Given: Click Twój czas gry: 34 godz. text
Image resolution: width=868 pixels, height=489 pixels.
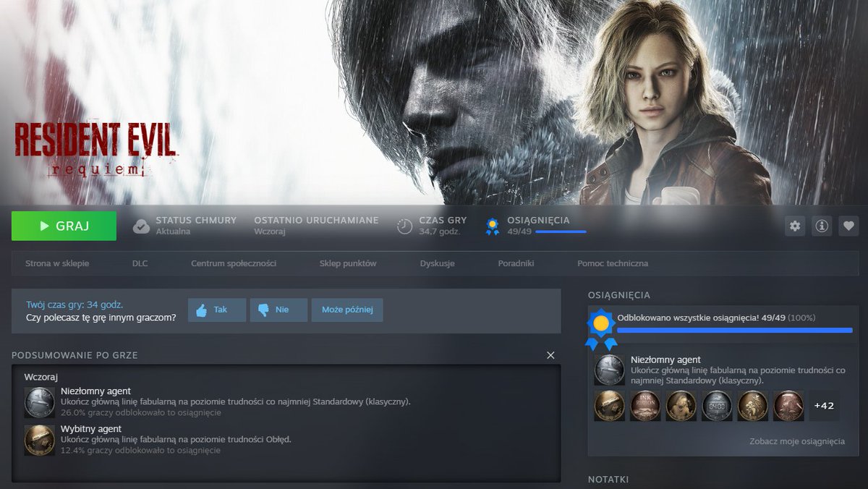Looking at the screenshot, I should (75, 305).
